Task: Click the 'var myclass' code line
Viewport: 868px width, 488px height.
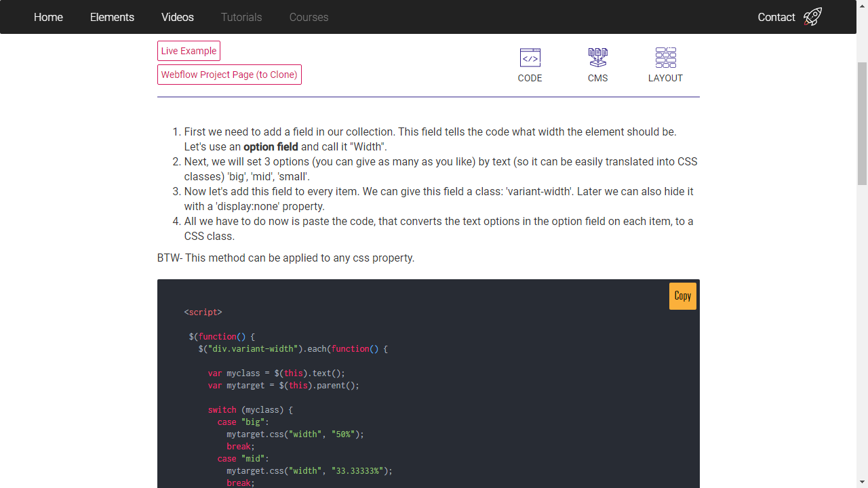Action: 277,373
